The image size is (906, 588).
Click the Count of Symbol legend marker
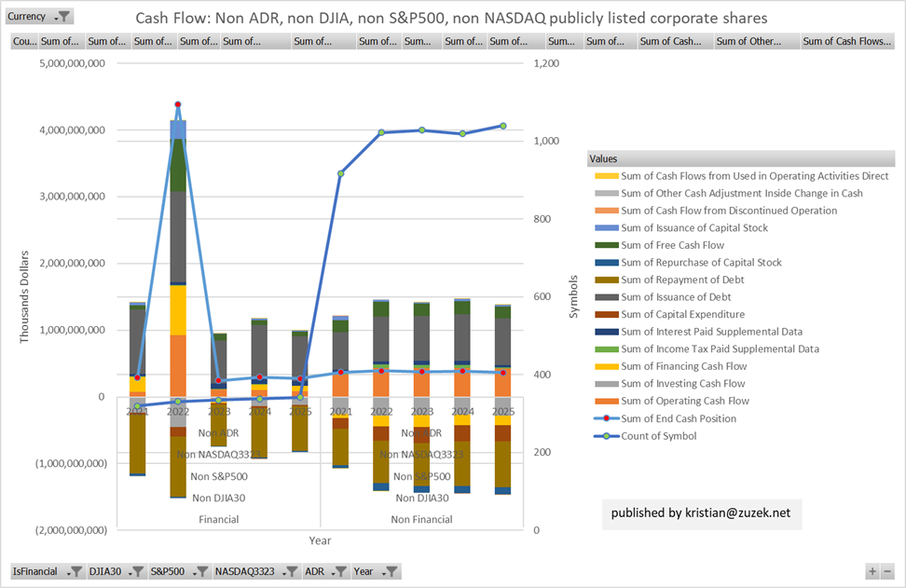click(x=605, y=436)
